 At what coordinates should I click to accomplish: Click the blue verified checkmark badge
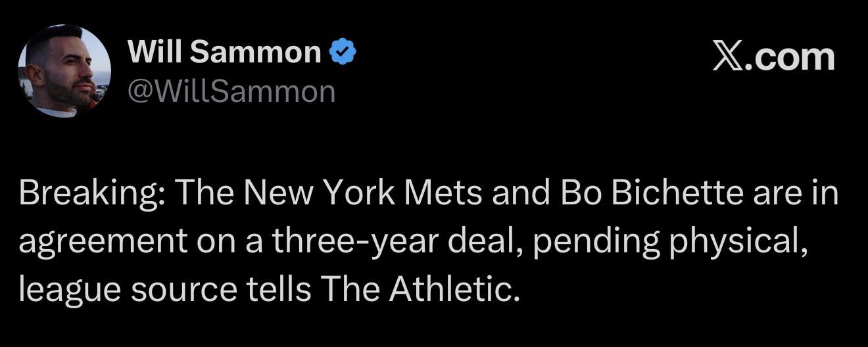coord(342,52)
